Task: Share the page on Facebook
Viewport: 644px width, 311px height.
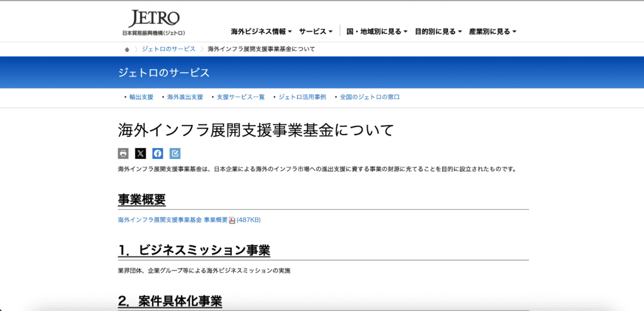Action: coord(158,153)
